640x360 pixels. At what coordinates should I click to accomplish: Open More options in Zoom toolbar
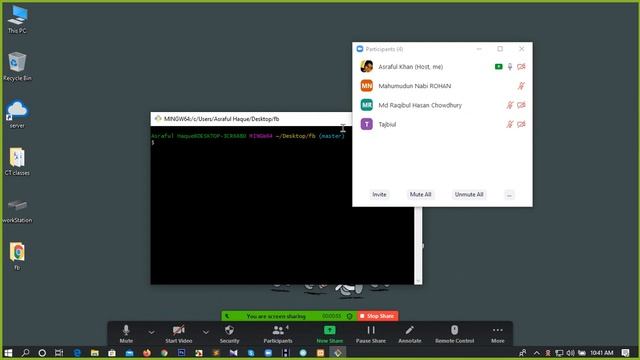pos(498,333)
